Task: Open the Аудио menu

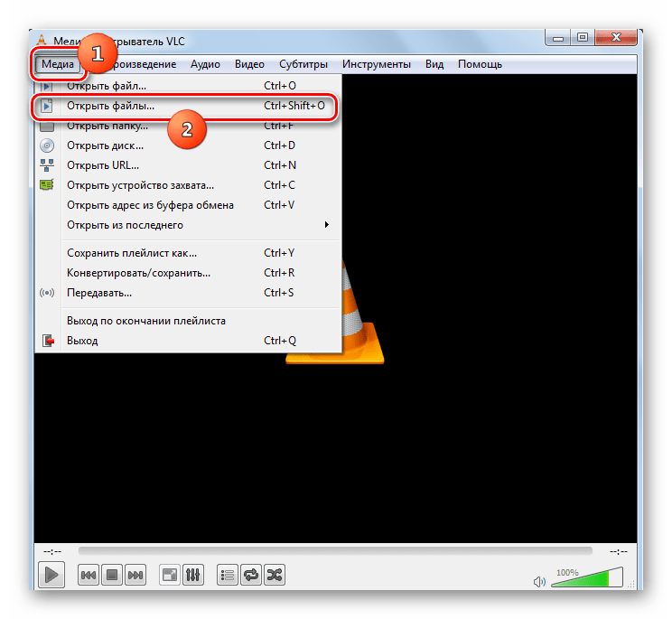Action: pos(205,64)
